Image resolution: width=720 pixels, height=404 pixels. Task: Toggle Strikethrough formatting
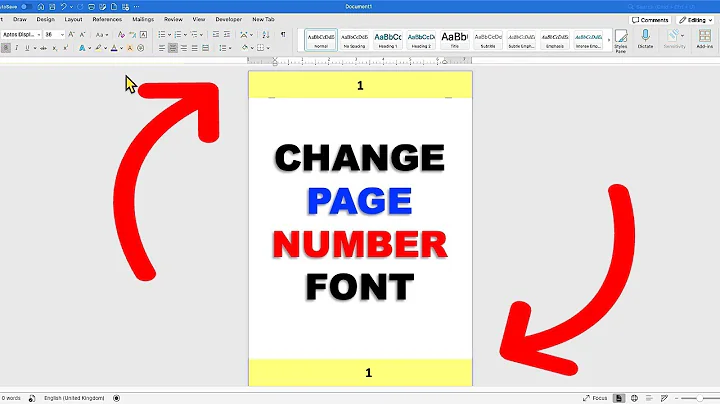click(44, 48)
